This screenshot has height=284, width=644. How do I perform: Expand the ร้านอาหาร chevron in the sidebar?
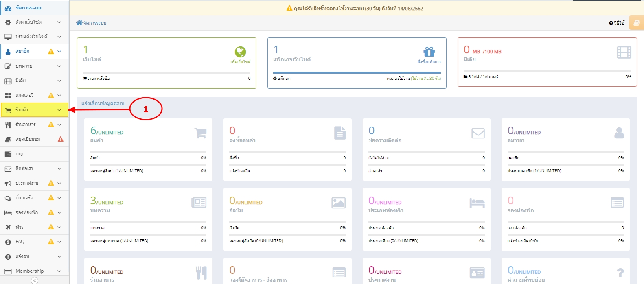click(59, 125)
